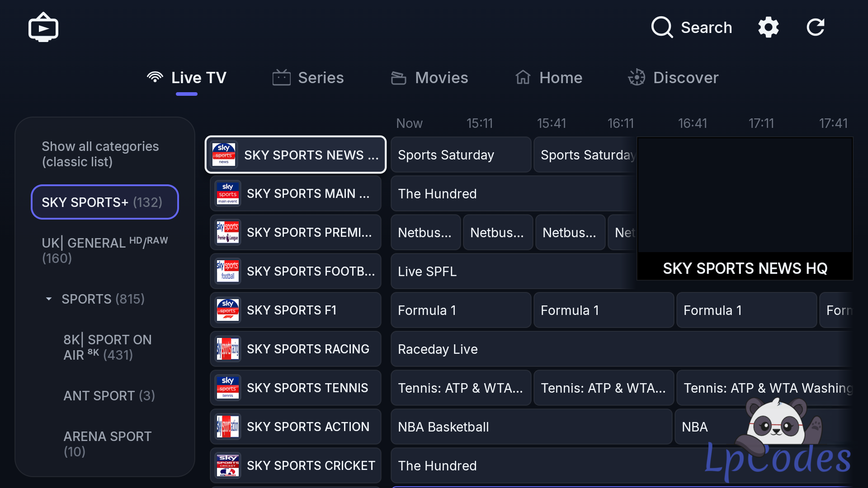Open the 8K| SPORT ON AIR category
This screenshot has height=488, width=868.
click(x=108, y=347)
